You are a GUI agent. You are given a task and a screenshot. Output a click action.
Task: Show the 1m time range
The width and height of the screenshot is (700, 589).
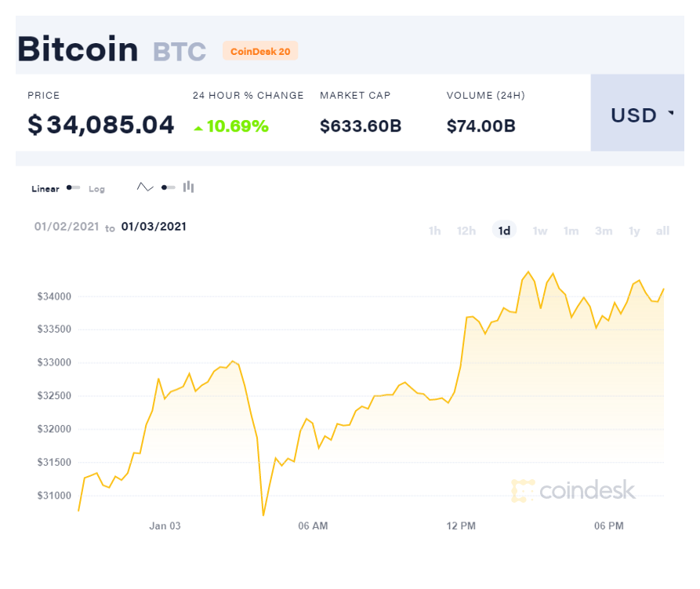(571, 231)
